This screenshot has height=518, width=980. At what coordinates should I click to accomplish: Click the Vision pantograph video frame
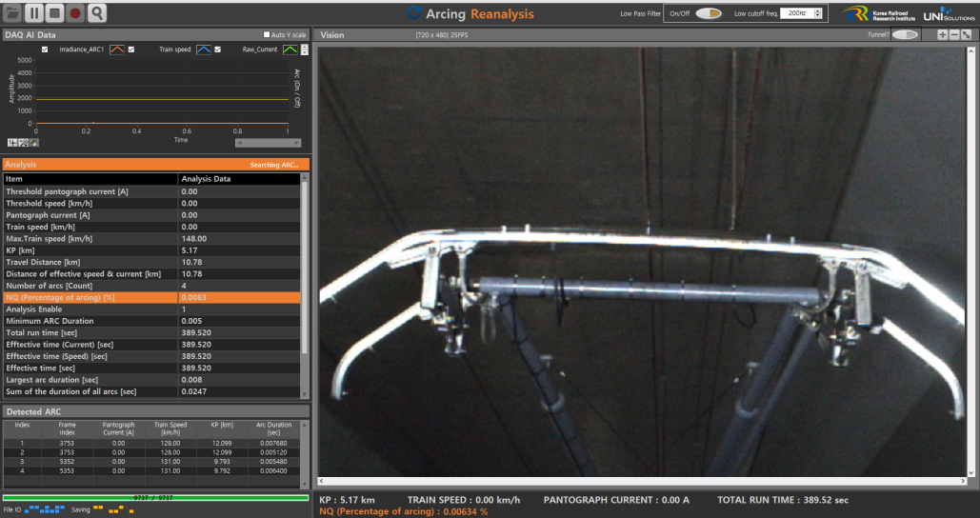click(x=643, y=261)
